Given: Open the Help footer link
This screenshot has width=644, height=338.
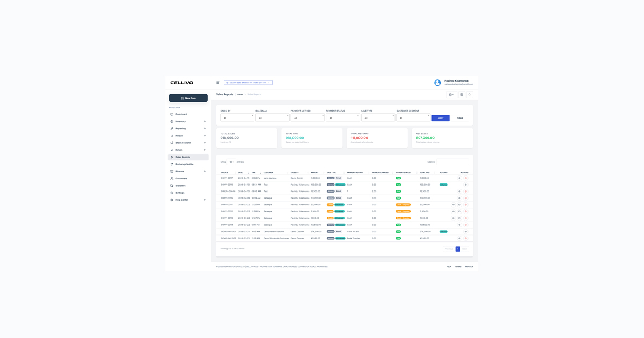Looking at the screenshot, I should pyautogui.click(x=449, y=267).
